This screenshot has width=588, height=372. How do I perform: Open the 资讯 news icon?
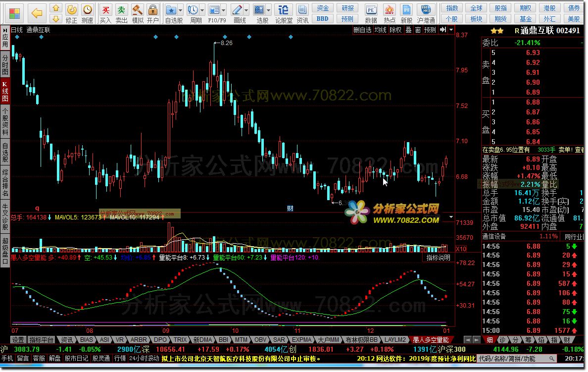(302, 14)
